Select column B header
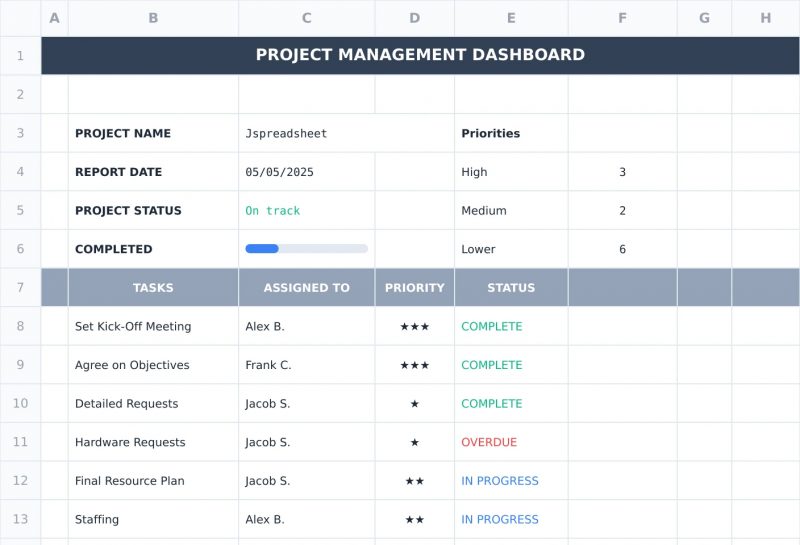The width and height of the screenshot is (800, 545). tap(153, 18)
